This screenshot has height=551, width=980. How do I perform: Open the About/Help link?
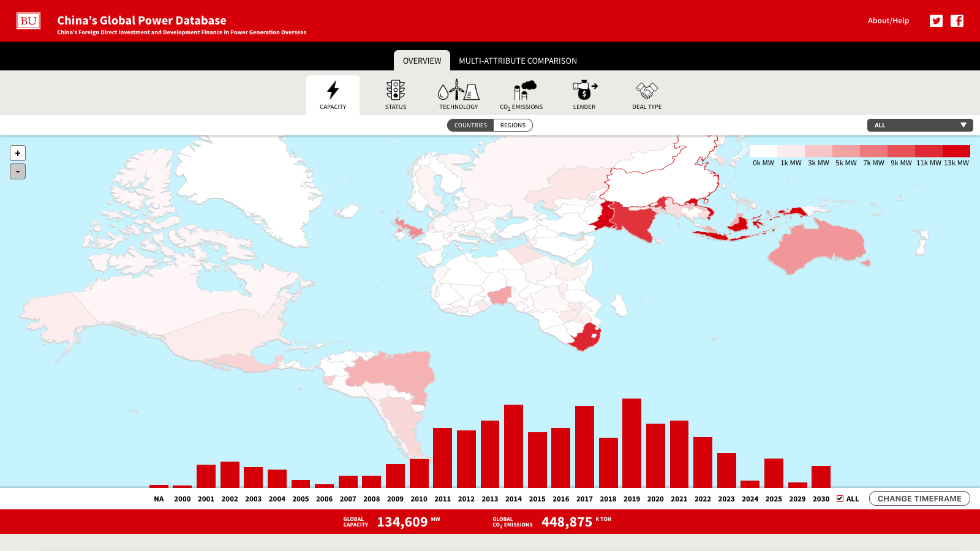[x=888, y=20]
